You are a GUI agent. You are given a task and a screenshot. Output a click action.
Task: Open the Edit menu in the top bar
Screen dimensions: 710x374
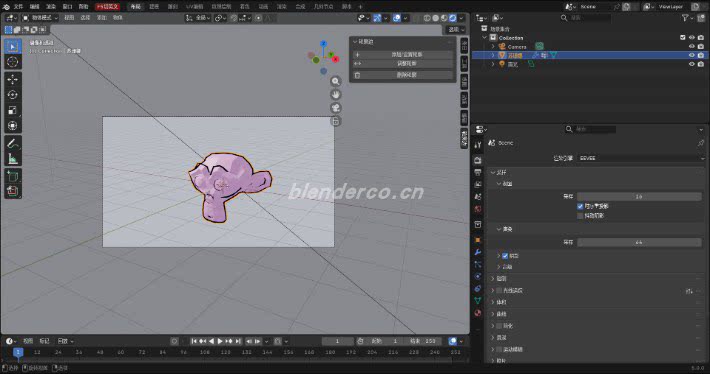pyautogui.click(x=34, y=7)
